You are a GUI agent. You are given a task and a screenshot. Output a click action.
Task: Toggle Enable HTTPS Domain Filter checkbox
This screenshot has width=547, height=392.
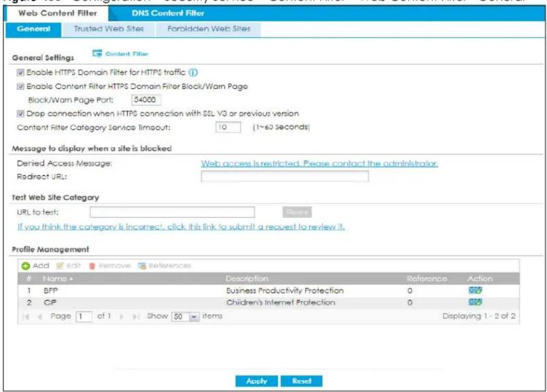click(x=20, y=73)
